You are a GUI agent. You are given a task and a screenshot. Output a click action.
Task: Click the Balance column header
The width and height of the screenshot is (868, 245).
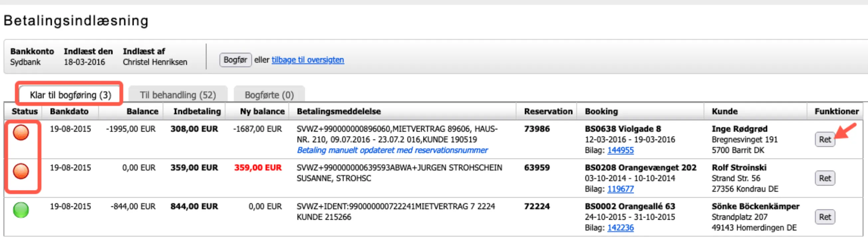[142, 112]
